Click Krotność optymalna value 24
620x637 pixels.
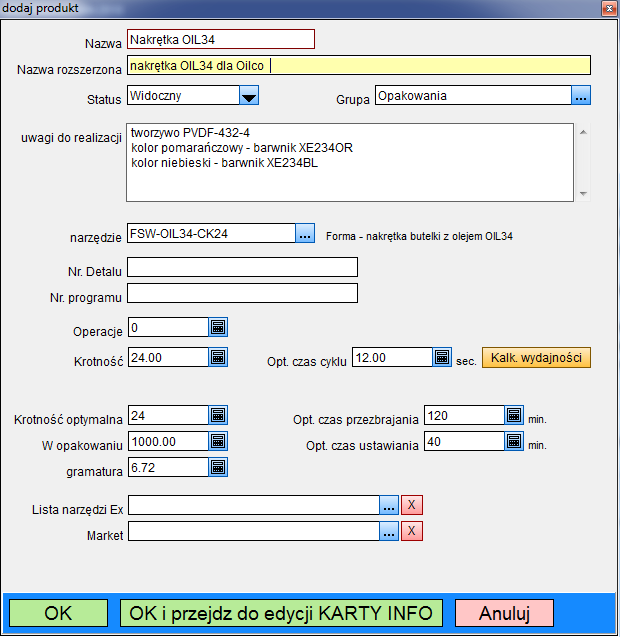(168, 415)
